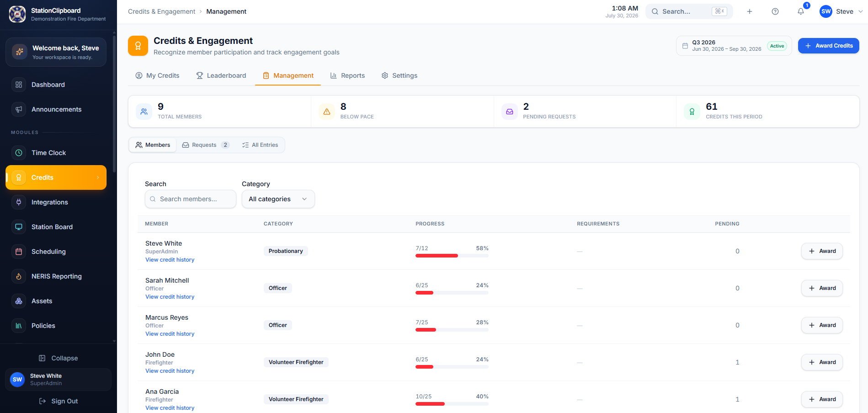The height and width of the screenshot is (413, 868).
Task: Open the Time Clock module
Action: pos(56,153)
